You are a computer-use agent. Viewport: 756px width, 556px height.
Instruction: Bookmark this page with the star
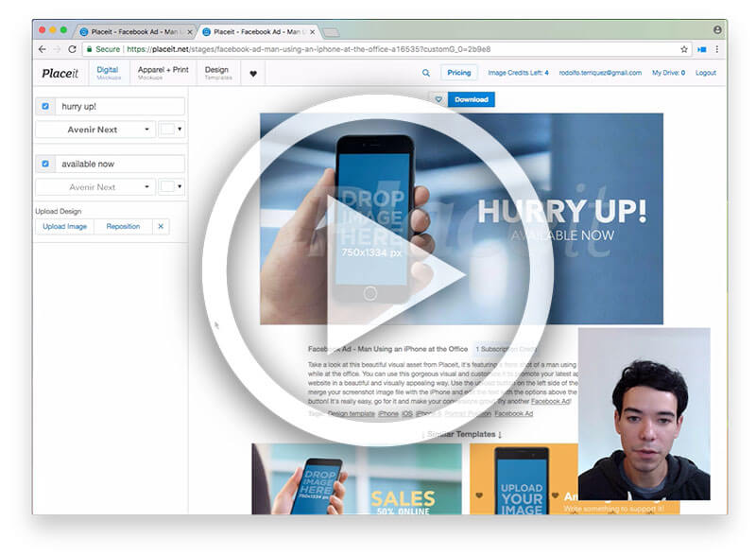(x=684, y=49)
